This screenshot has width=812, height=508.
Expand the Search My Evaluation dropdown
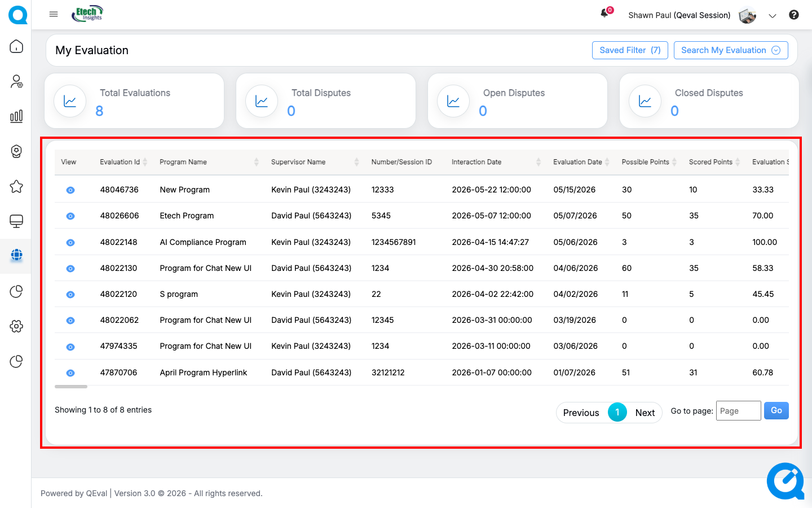tap(731, 50)
